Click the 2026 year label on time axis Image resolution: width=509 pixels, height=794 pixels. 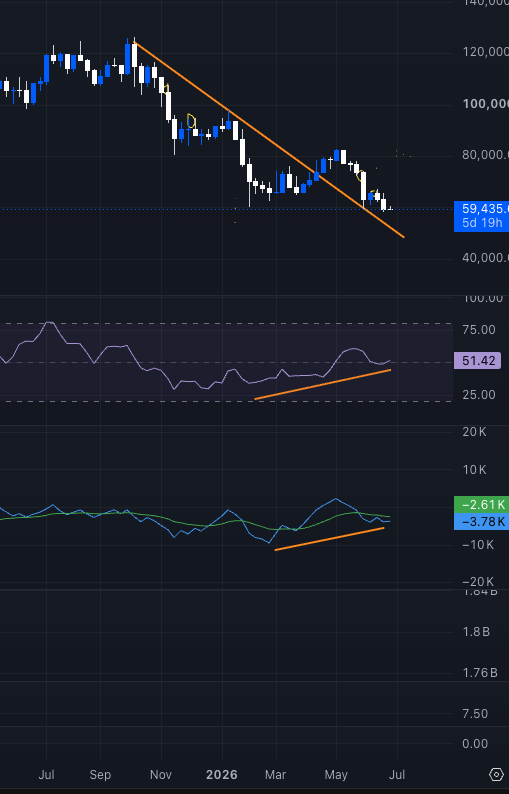pos(222,775)
